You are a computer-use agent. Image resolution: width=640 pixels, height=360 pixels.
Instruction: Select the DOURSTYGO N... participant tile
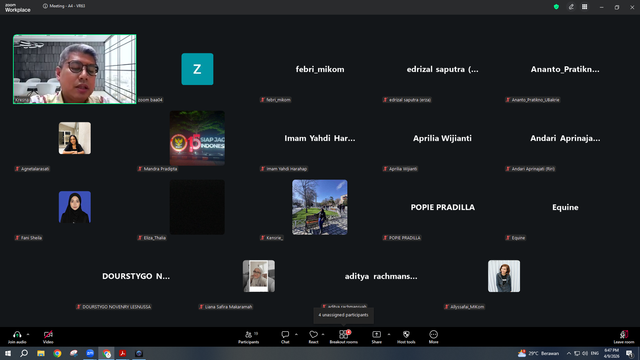click(136, 276)
